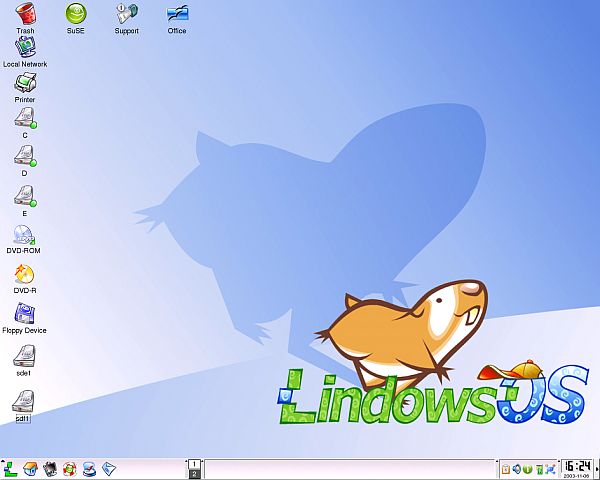
Task: Click the green battery-like tray icon
Action: coord(540,469)
